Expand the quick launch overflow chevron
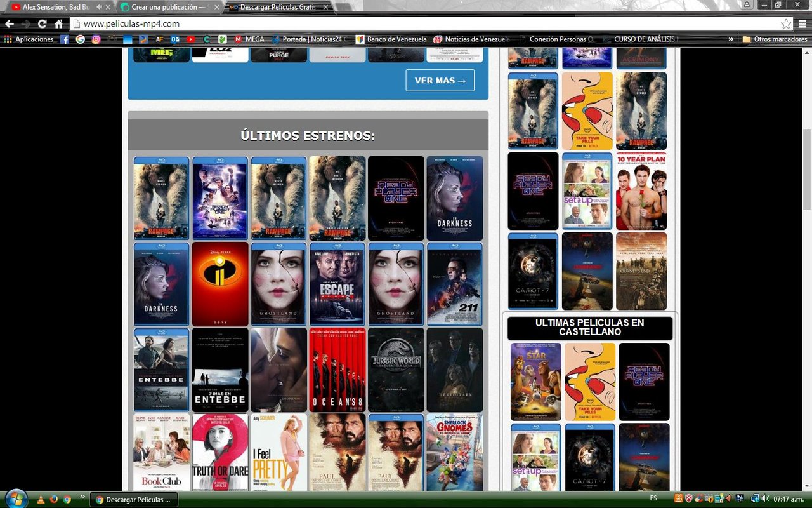This screenshot has width=812, height=508. click(82, 496)
